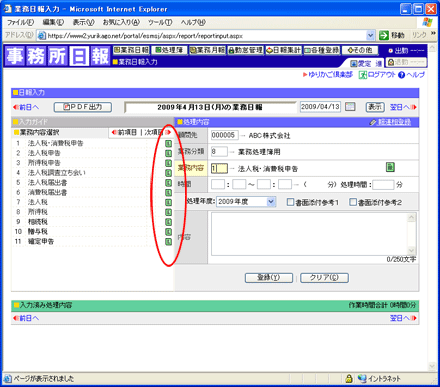Click green select icon for 相続税 row
The width and height of the screenshot is (440, 387).
(x=168, y=222)
